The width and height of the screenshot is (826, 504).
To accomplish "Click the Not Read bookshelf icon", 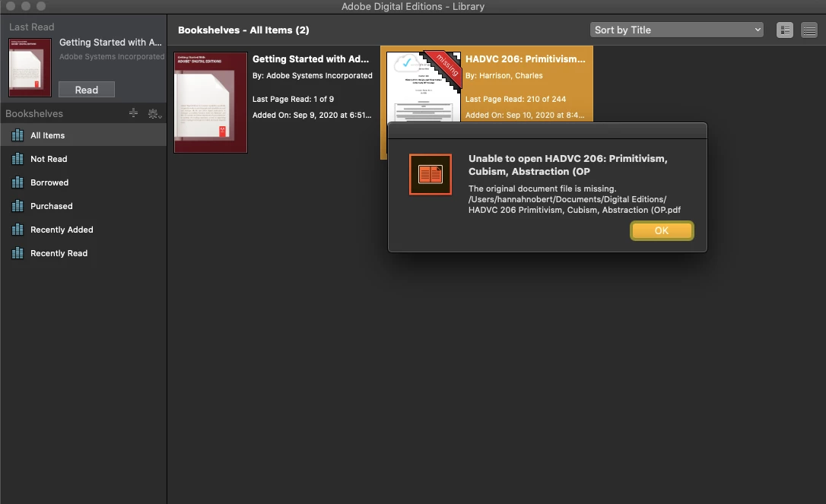I will (x=17, y=159).
